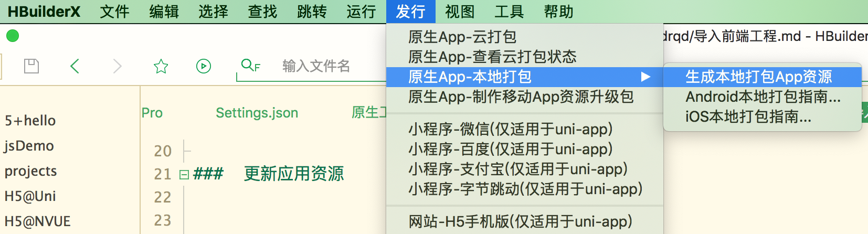Open the 文件 menu
This screenshot has width=868, height=234.
[114, 12]
